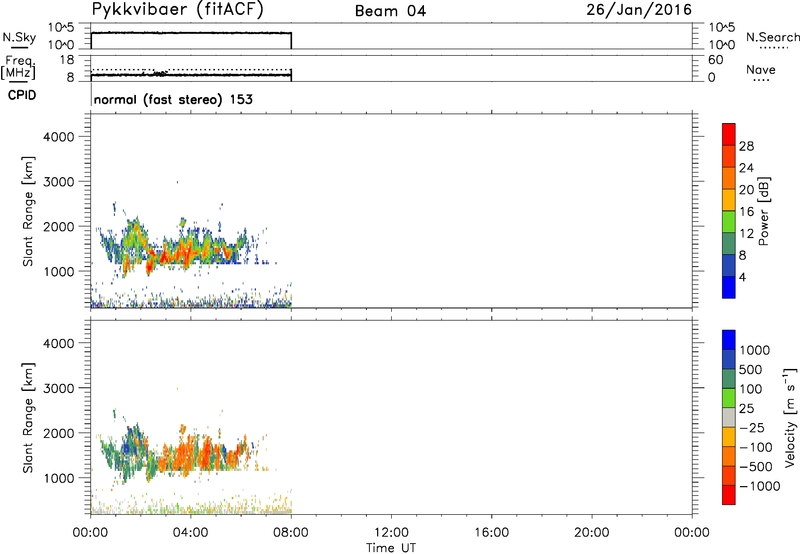Click the 4000 tick in power panel
The height and width of the screenshot is (554, 800).
tap(59, 137)
